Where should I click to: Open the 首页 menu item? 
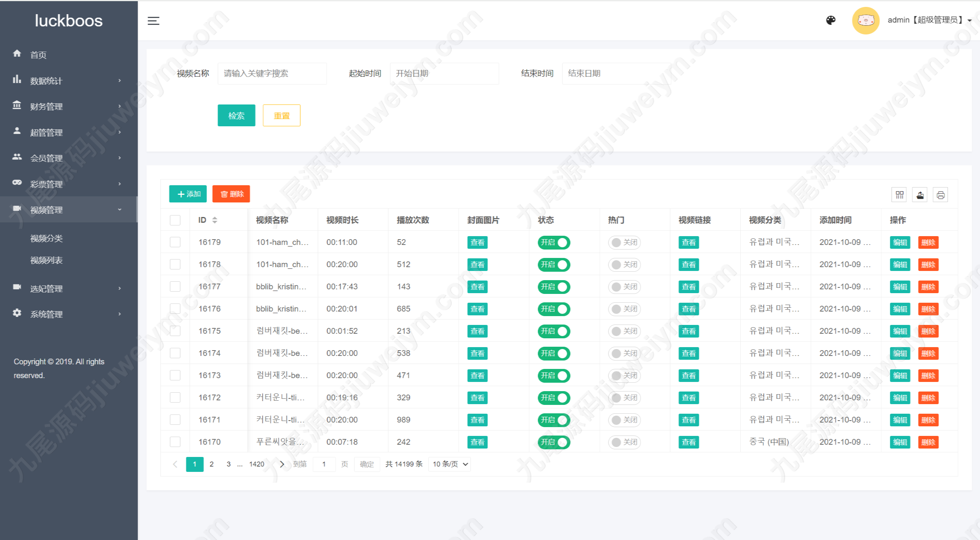[69, 54]
